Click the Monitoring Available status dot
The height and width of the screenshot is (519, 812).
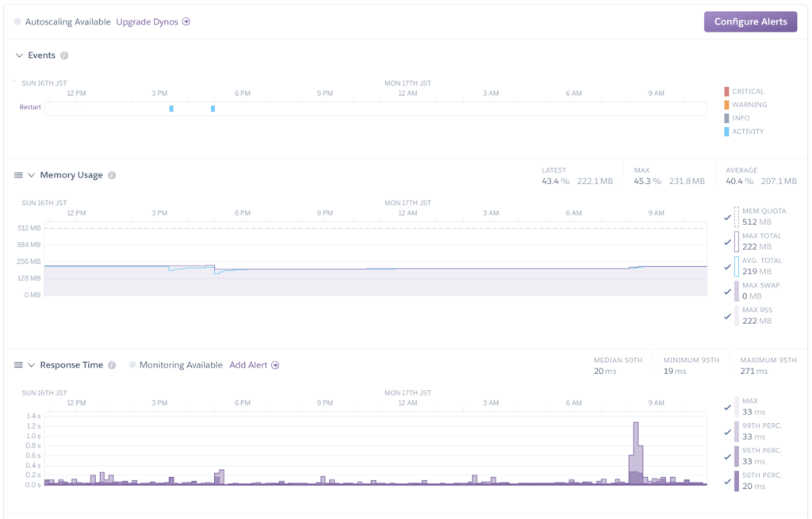[x=132, y=364]
